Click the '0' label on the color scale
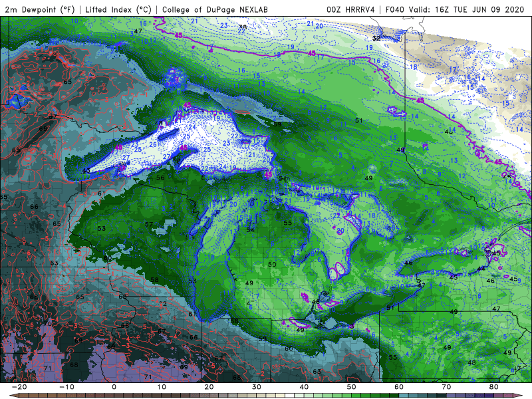The width and height of the screenshot is (532, 399). click(x=114, y=387)
